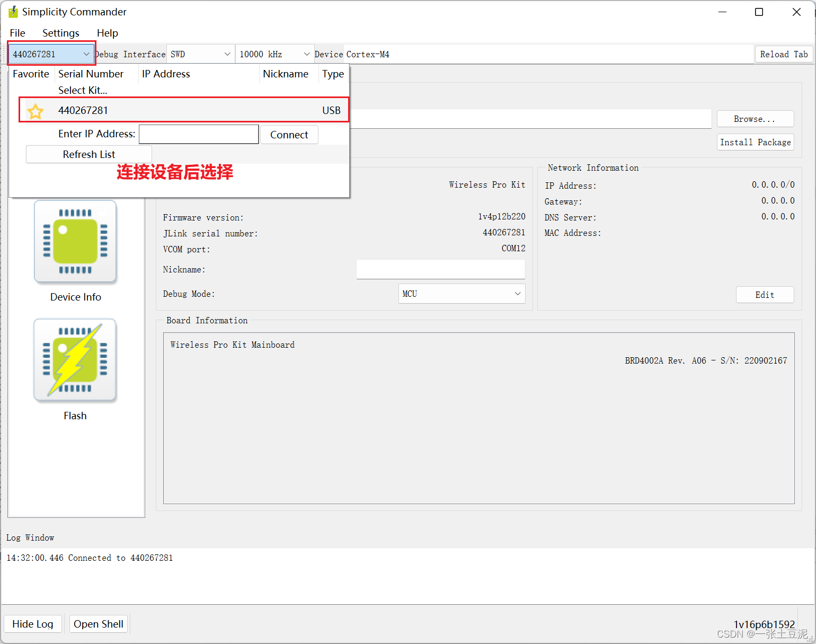Click the 'MAC Address:' label
The width and height of the screenshot is (816, 644).
coord(573,233)
